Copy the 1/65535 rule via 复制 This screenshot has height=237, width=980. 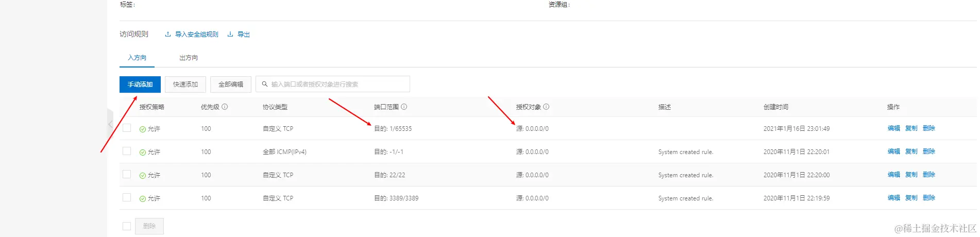[911, 128]
